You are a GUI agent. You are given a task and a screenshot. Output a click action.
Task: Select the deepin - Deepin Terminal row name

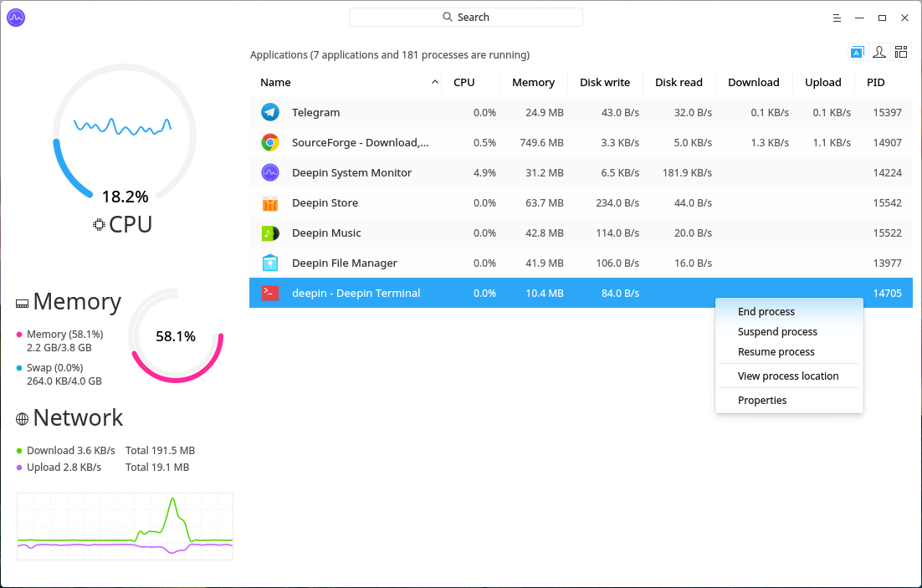tap(356, 293)
